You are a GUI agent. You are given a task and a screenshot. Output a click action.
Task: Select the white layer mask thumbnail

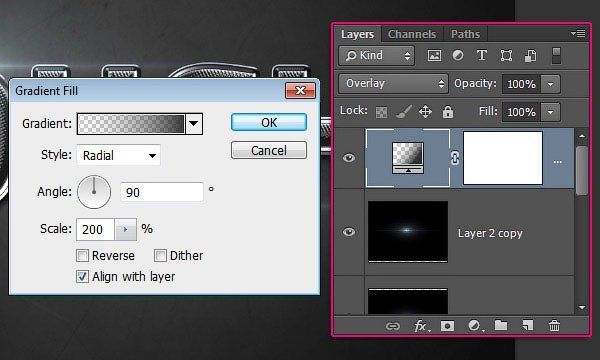click(x=502, y=158)
